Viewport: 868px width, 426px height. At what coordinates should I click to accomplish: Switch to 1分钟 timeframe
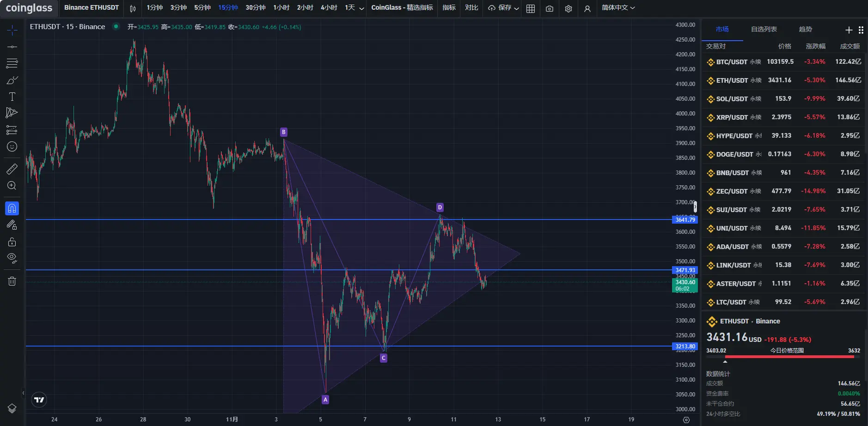[x=155, y=8]
